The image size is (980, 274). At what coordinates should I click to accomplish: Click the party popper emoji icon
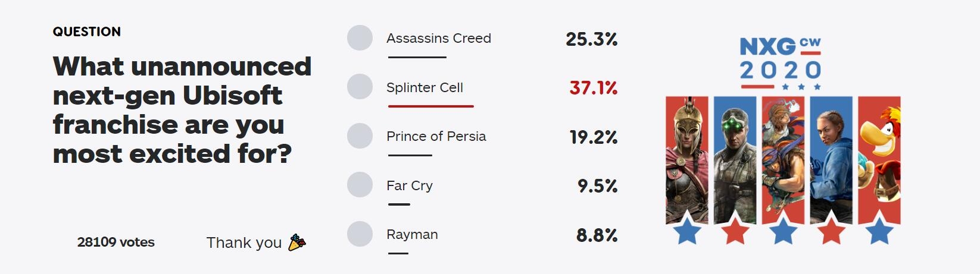coord(297,242)
